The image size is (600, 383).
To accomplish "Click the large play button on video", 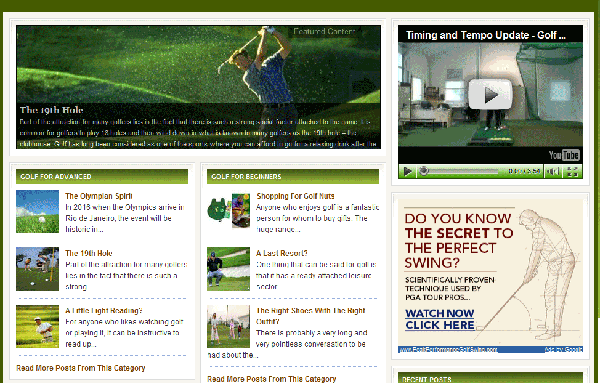I will 490,95.
